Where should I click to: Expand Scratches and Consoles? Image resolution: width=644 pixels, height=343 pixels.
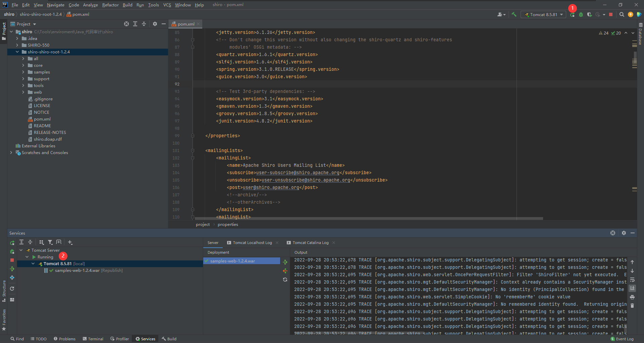pos(11,153)
